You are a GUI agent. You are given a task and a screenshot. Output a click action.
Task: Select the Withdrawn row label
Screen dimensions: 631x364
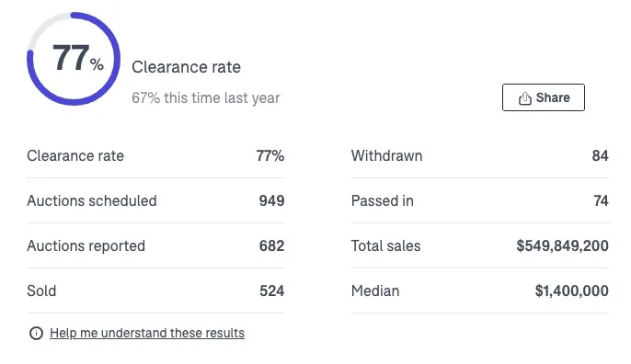(386, 155)
